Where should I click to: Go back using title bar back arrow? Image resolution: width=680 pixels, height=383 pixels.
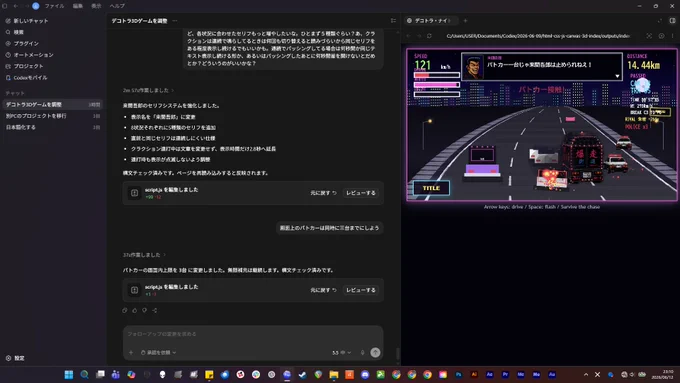coord(16,6)
